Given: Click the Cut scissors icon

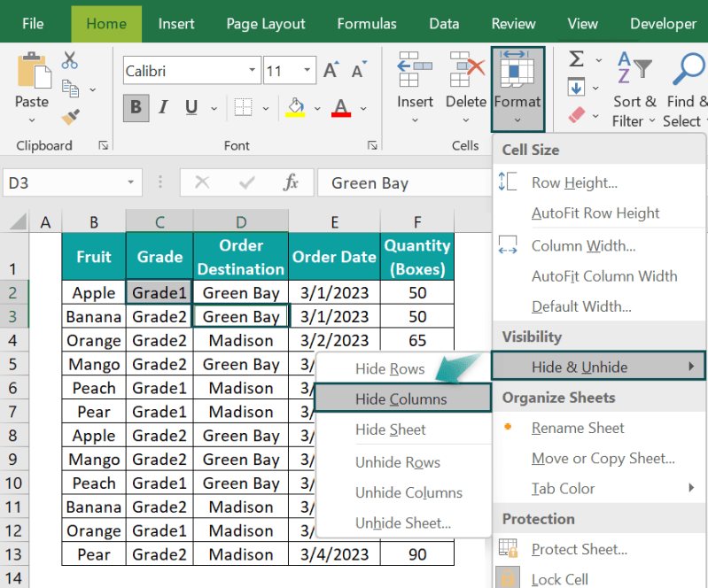Looking at the screenshot, I should point(69,60).
